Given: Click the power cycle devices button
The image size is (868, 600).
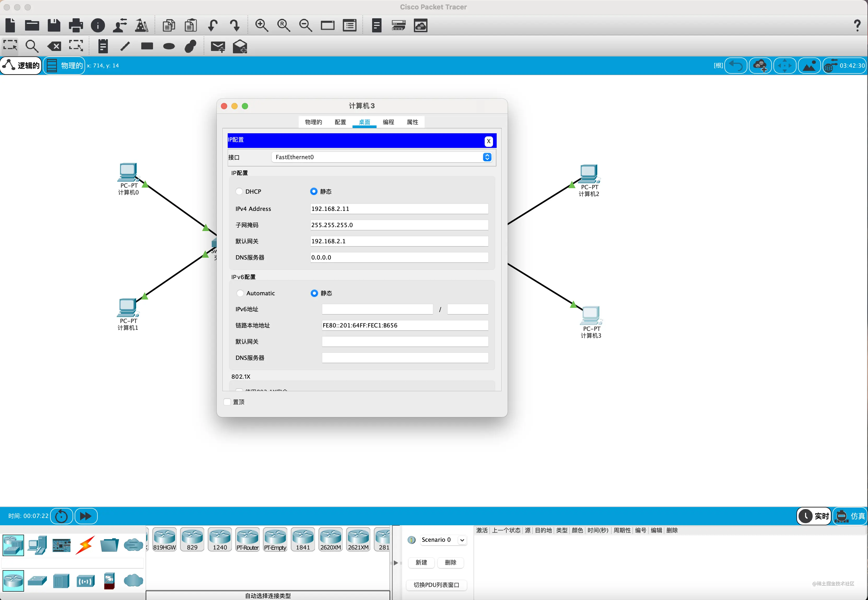Looking at the screenshot, I should coord(61,516).
